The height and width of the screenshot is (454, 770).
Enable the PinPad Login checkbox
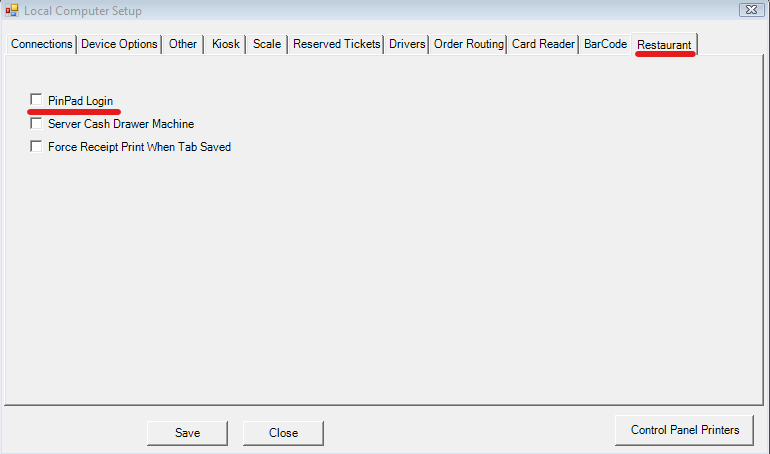37,100
